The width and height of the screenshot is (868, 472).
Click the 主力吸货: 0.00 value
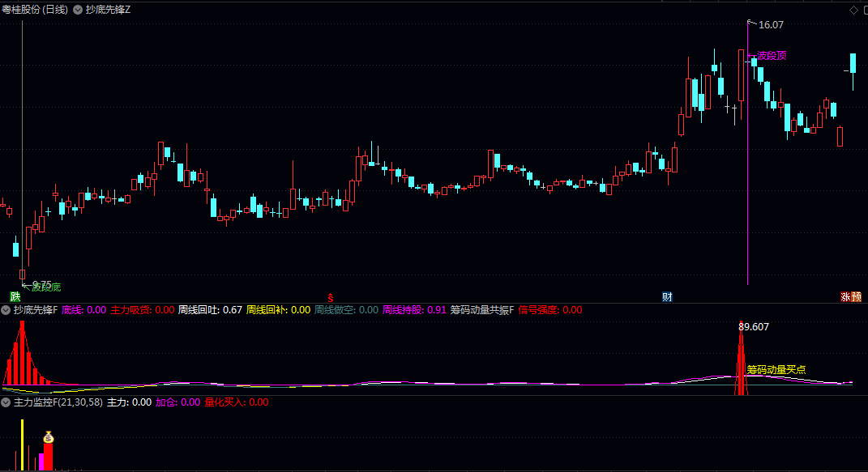pyautogui.click(x=143, y=310)
